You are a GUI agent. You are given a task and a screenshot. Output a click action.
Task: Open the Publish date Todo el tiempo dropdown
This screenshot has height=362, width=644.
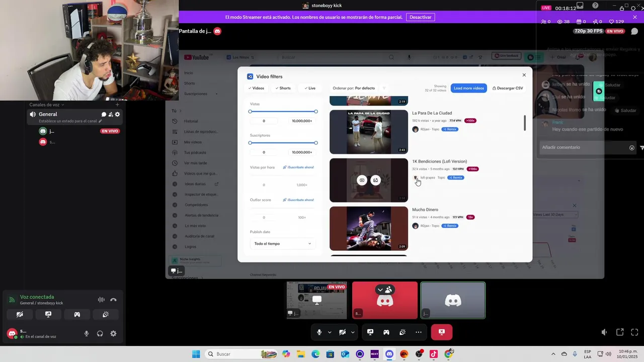pyautogui.click(x=283, y=244)
